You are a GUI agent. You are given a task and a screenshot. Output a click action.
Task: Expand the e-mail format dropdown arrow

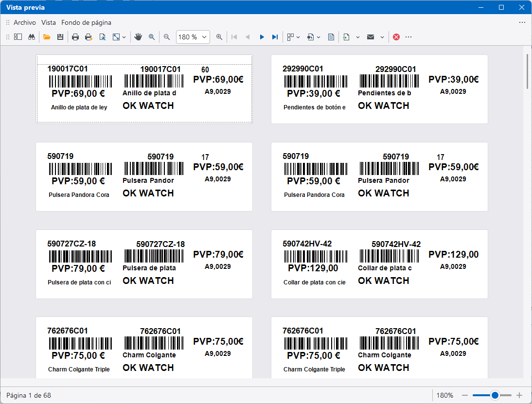(x=382, y=37)
